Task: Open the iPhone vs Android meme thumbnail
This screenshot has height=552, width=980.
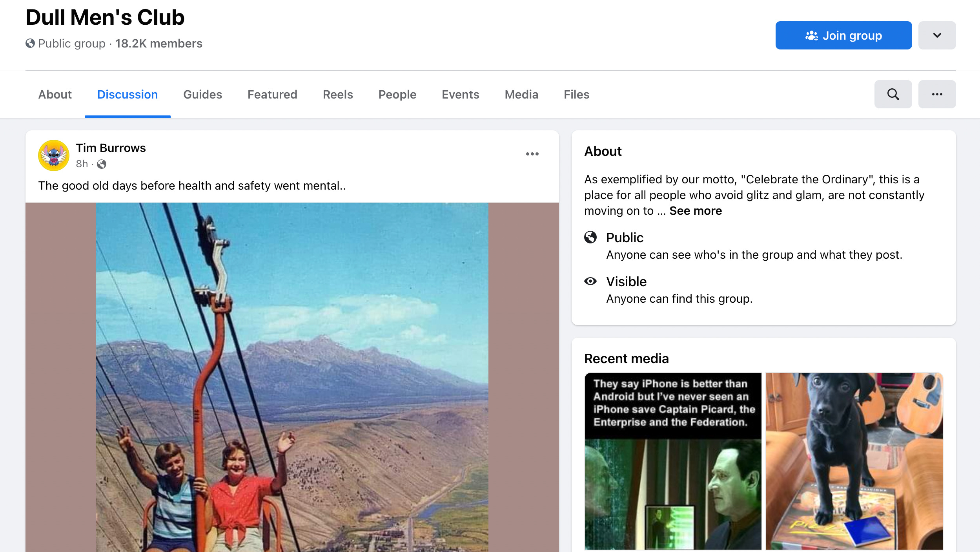Action: point(673,461)
